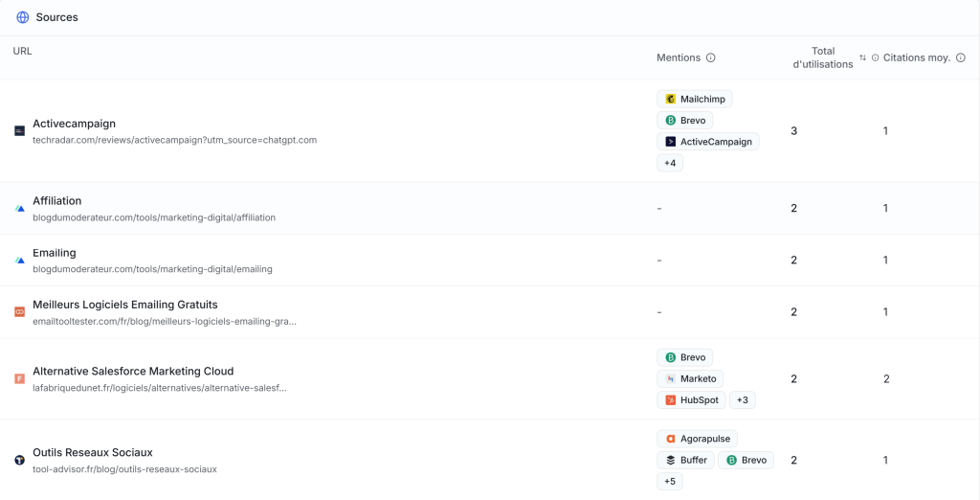Open the Emailing source title
Image resolution: width=980 pixels, height=500 pixels.
55,253
